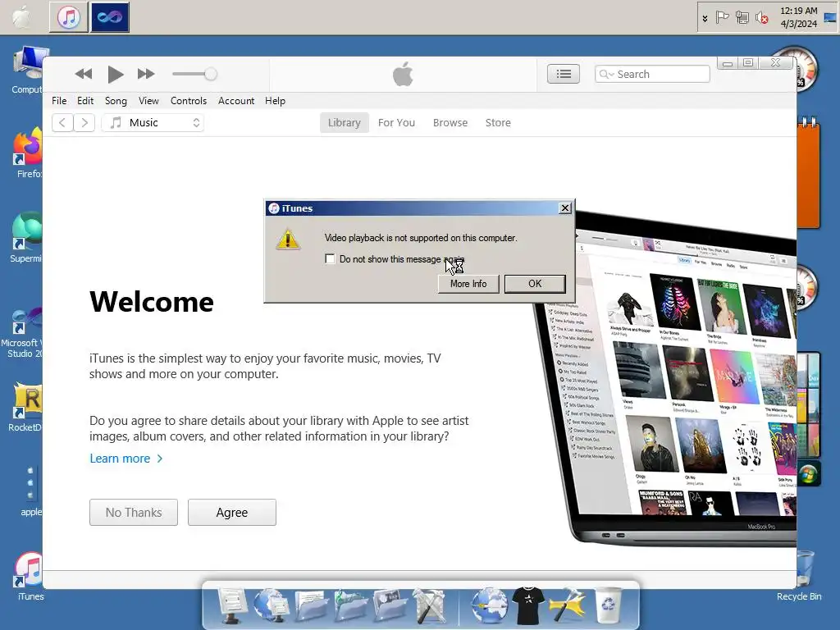The width and height of the screenshot is (840, 630).
Task: Click the iTunes volume slider knob
Action: click(211, 74)
